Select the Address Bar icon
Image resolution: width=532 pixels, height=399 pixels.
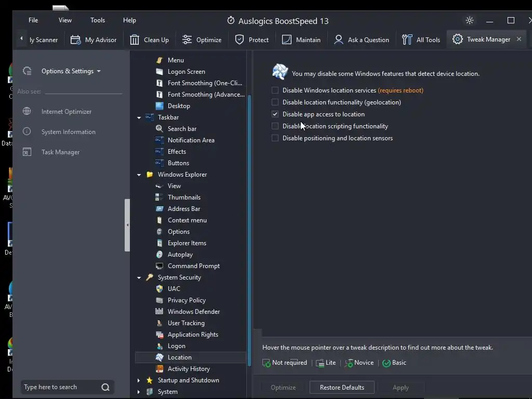159,209
